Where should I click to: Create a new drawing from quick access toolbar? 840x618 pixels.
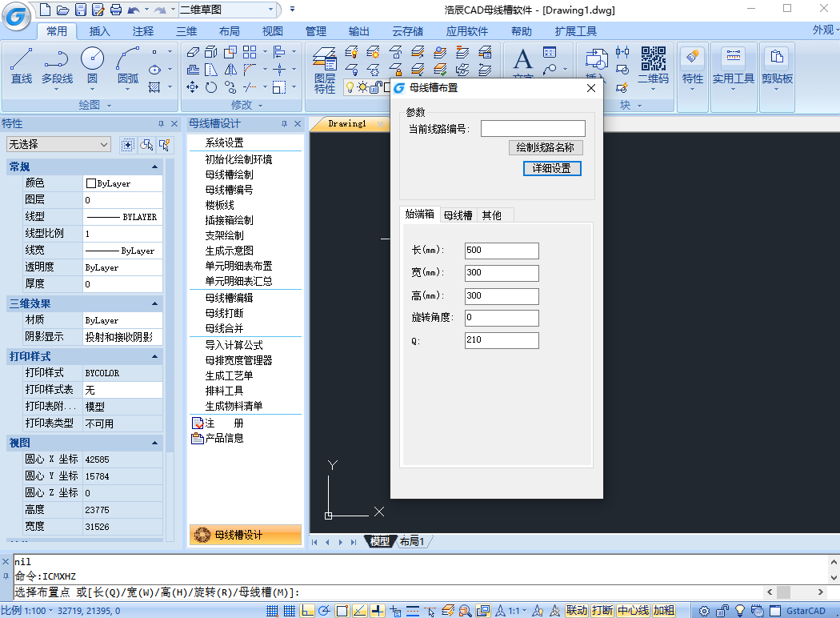[46, 10]
